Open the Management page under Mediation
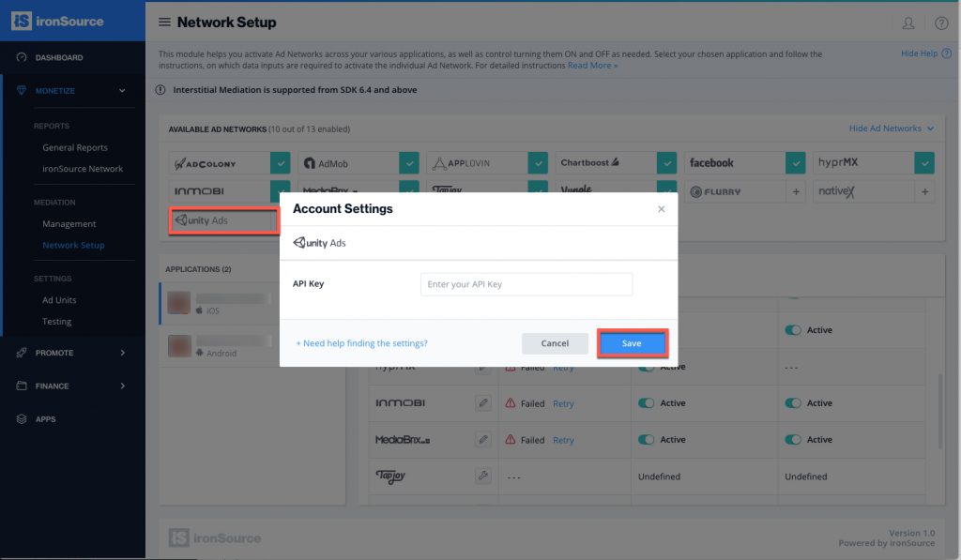The width and height of the screenshot is (961, 560). pyautogui.click(x=70, y=223)
